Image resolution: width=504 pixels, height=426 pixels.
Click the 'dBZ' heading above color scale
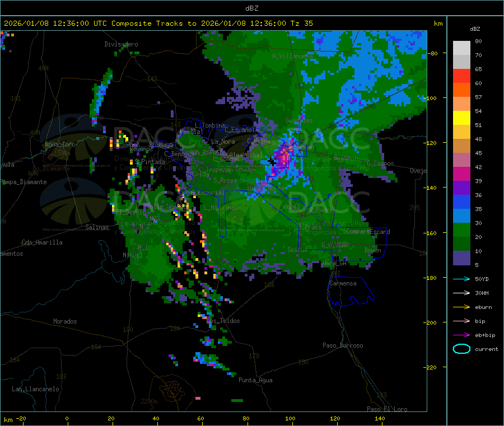coord(475,29)
